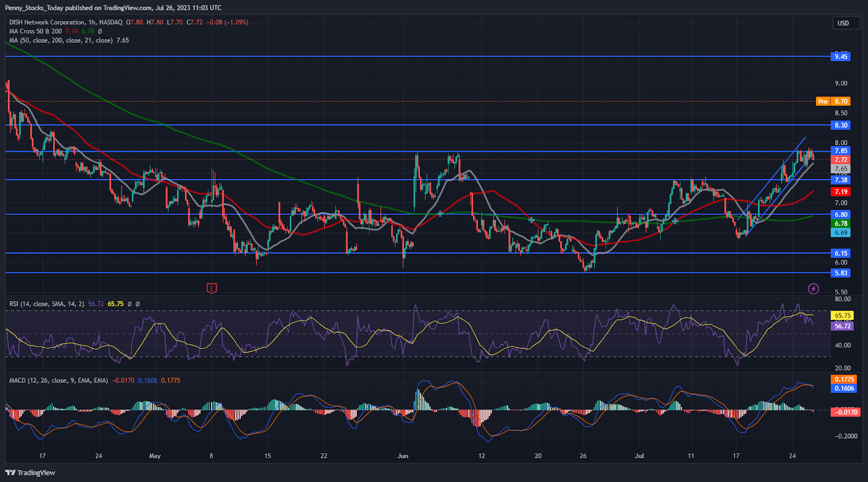The image size is (868, 482).
Task: Click the blue 0.1606 MACD axis label
Action: 844,388
